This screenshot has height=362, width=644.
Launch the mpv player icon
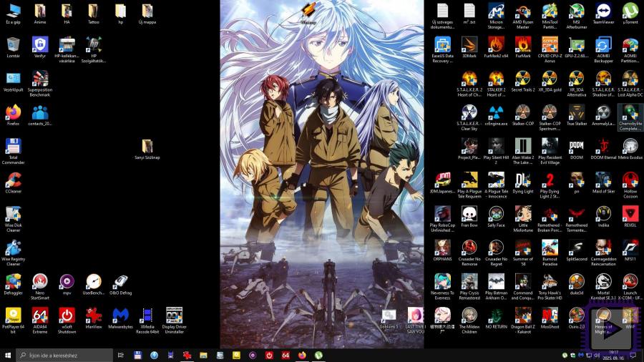click(67, 285)
